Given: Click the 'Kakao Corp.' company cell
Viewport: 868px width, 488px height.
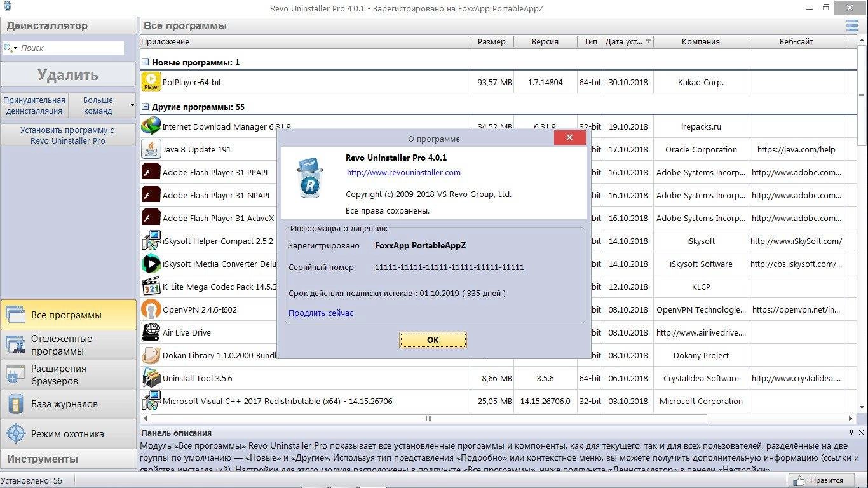Looking at the screenshot, I should 701,82.
